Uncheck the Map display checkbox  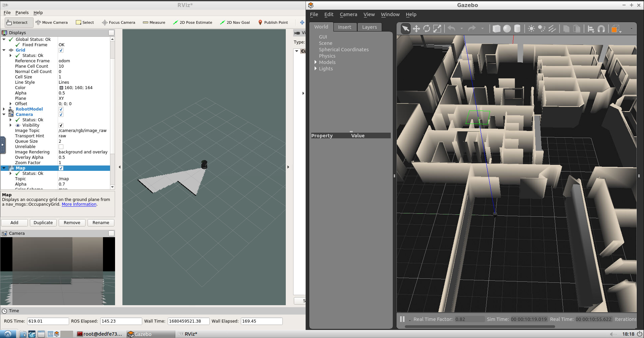tap(61, 168)
